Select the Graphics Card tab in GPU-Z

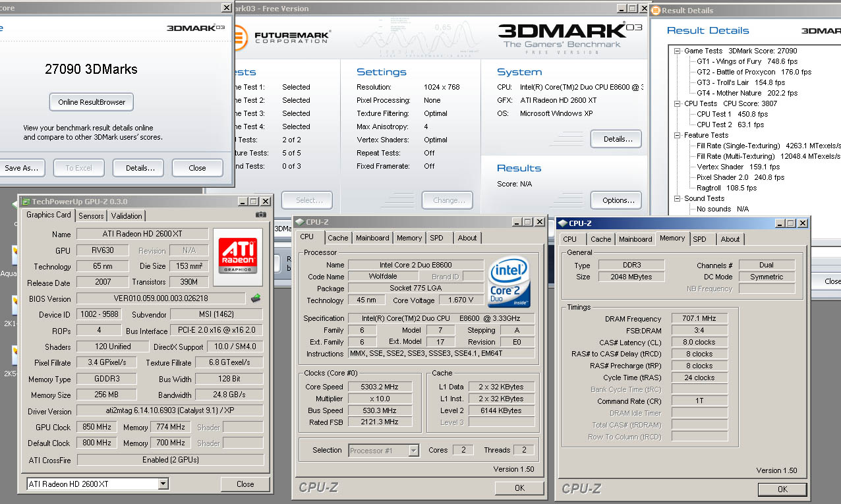pos(49,215)
